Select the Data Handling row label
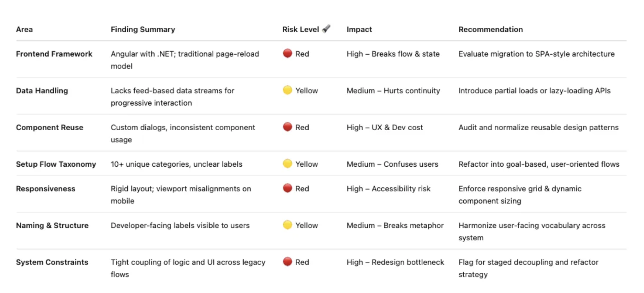The width and height of the screenshot is (644, 293). click(x=42, y=91)
